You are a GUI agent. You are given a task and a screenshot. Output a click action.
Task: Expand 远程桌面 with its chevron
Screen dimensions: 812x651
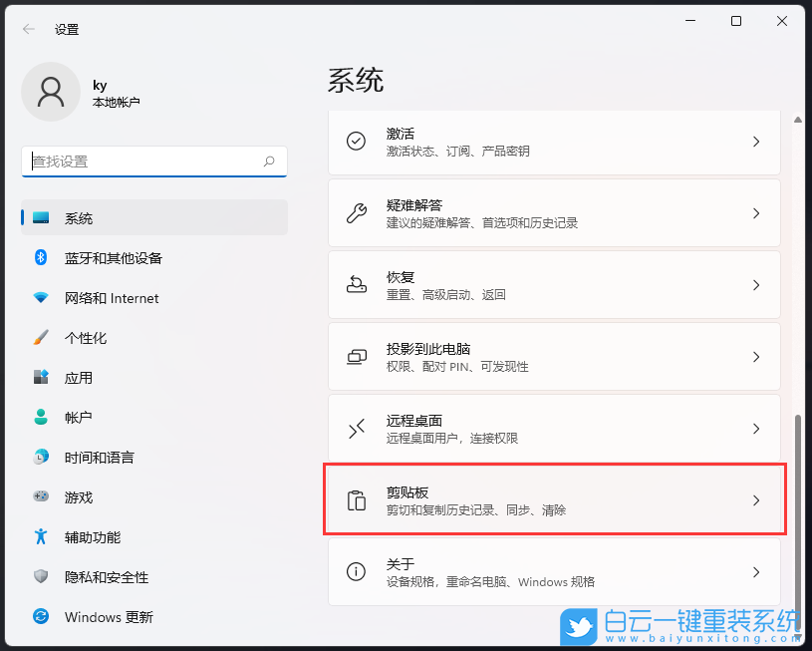(755, 428)
